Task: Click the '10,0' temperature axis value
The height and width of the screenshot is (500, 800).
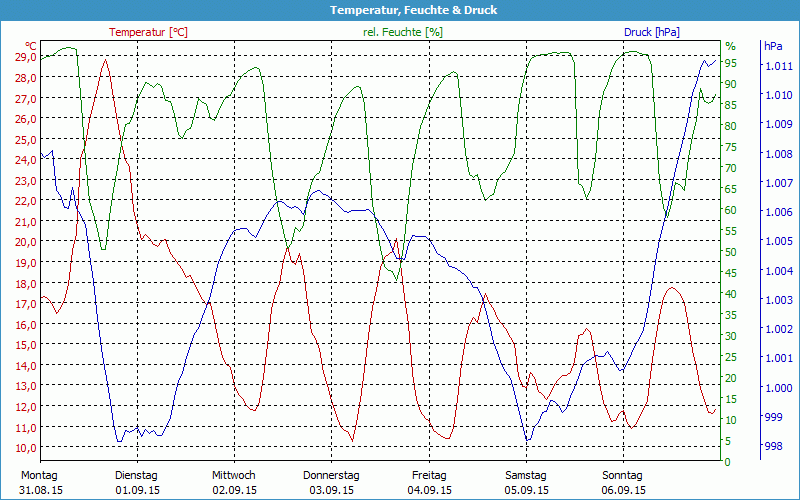Action: tap(26, 447)
